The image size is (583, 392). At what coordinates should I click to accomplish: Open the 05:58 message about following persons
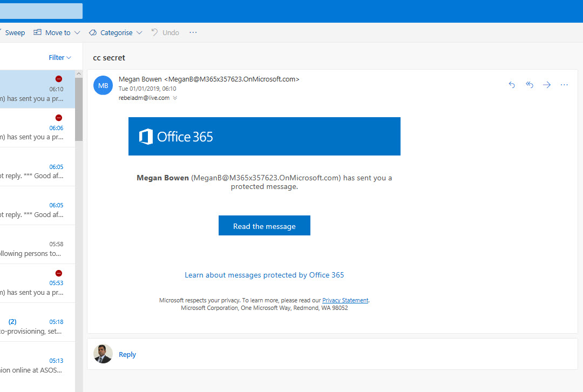(x=38, y=245)
